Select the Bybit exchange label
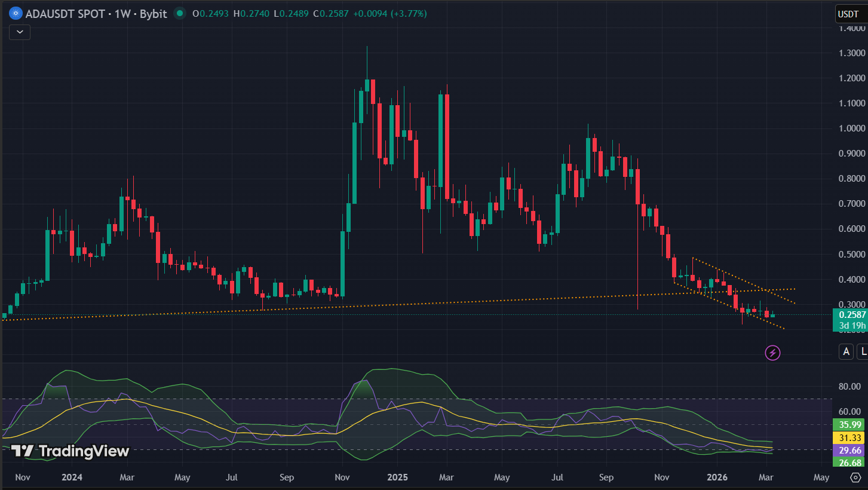Image resolution: width=868 pixels, height=490 pixels. 154,13
